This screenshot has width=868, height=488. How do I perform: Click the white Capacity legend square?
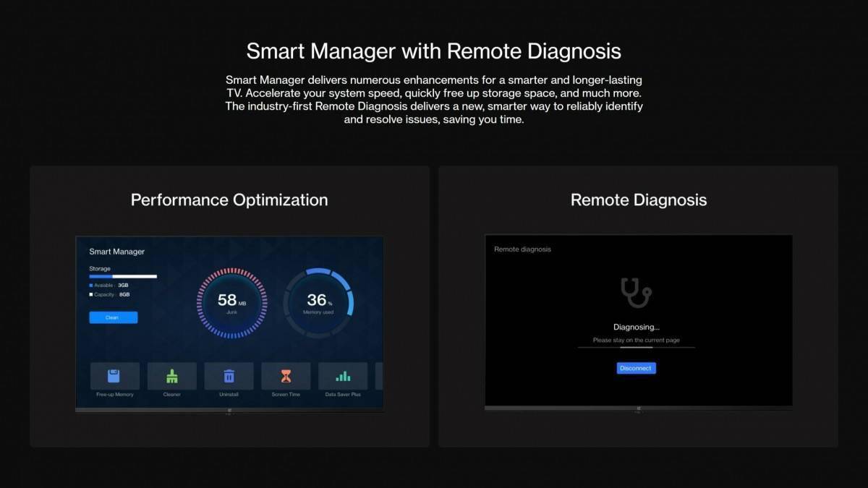click(91, 295)
